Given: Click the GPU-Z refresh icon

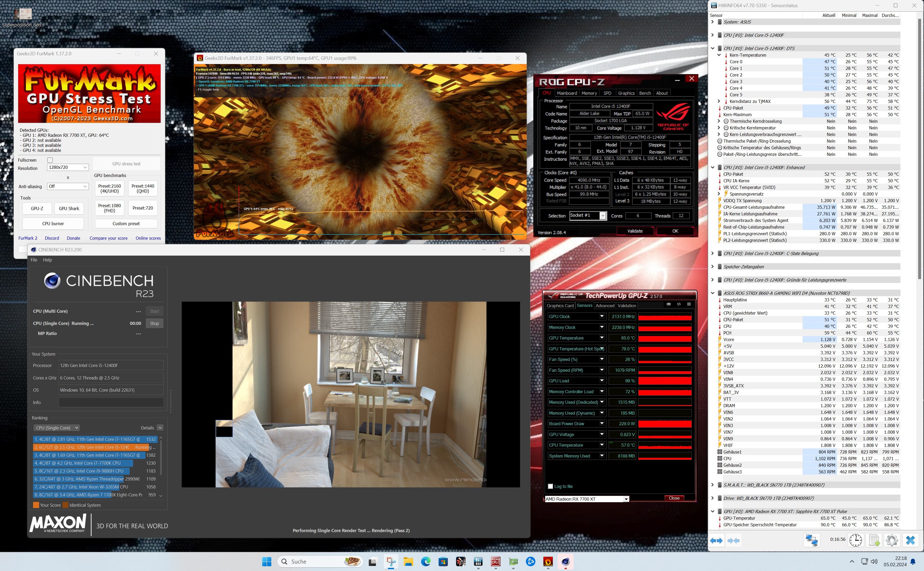Looking at the screenshot, I should (x=679, y=304).
